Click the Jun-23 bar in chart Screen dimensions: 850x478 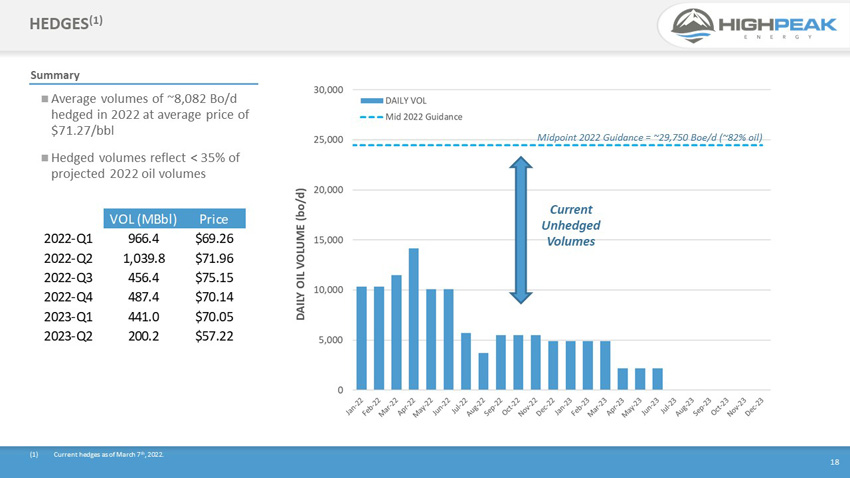click(658, 379)
